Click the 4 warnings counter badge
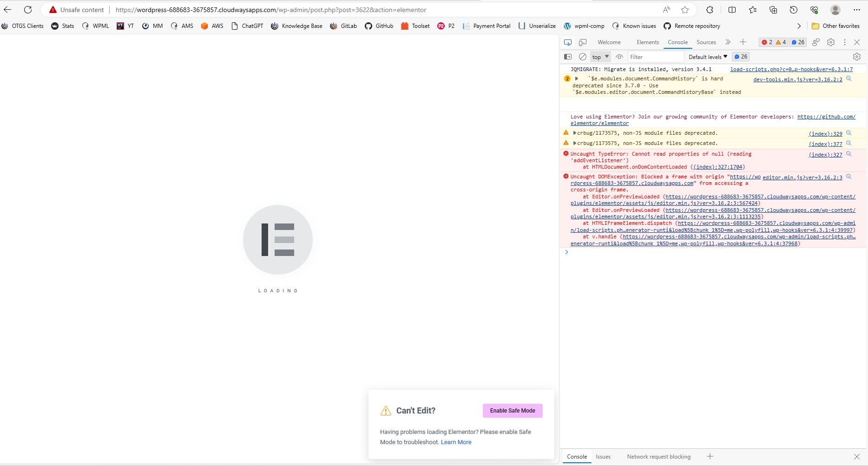Screen dimensions: 868x466 (781, 42)
